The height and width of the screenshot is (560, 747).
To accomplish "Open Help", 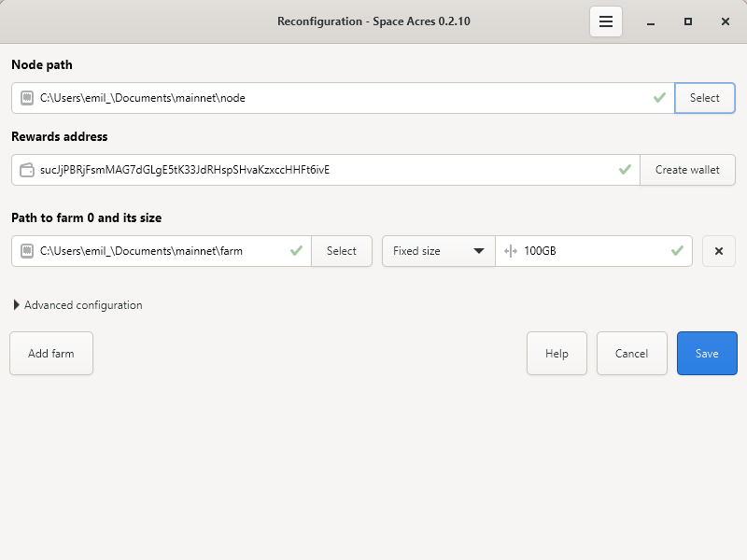I will pyautogui.click(x=557, y=353).
